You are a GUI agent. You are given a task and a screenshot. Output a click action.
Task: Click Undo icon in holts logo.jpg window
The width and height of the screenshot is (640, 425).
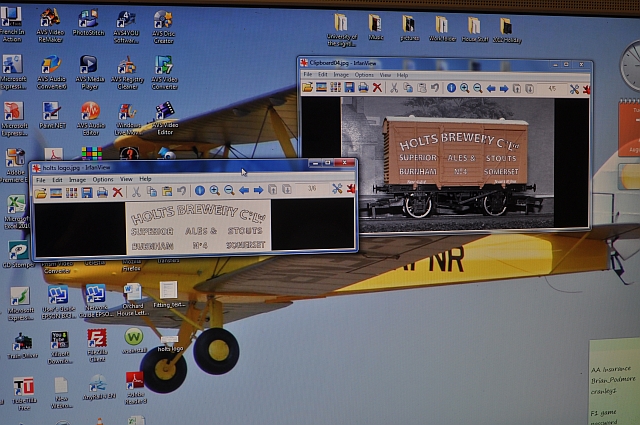click(x=182, y=191)
